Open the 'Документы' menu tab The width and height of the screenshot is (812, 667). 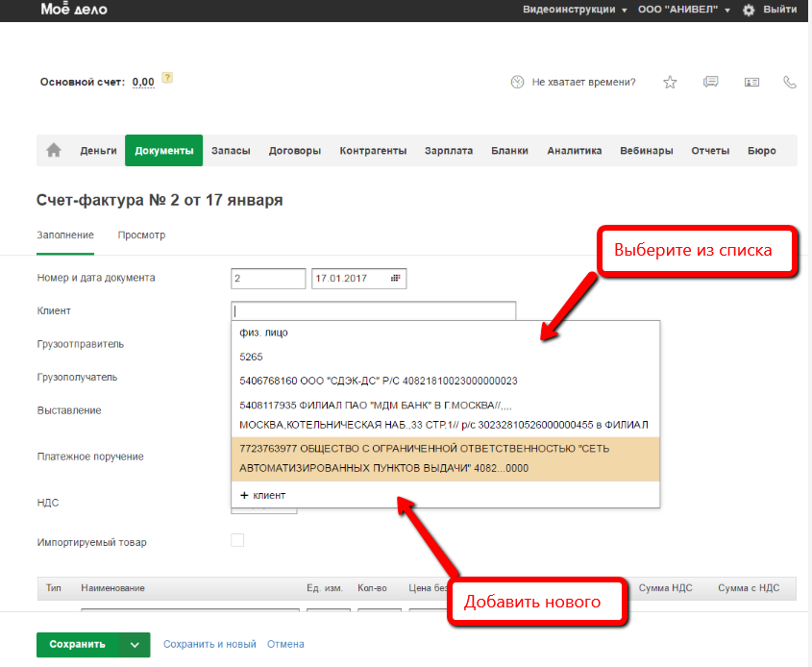(x=163, y=151)
